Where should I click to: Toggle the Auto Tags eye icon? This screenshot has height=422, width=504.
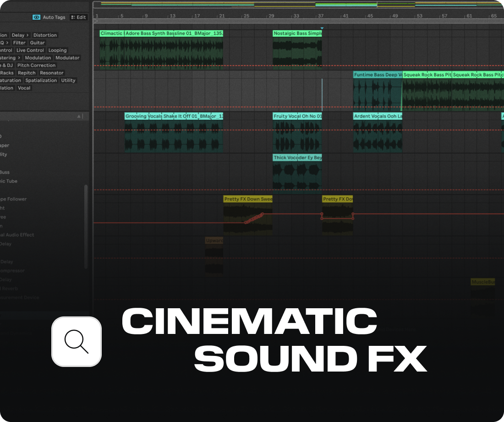pos(36,17)
